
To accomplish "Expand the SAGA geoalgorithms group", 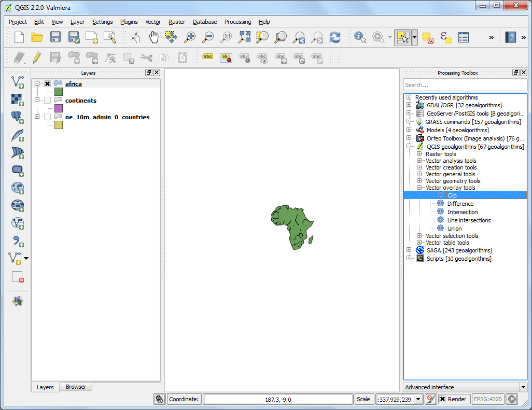I will (x=409, y=250).
